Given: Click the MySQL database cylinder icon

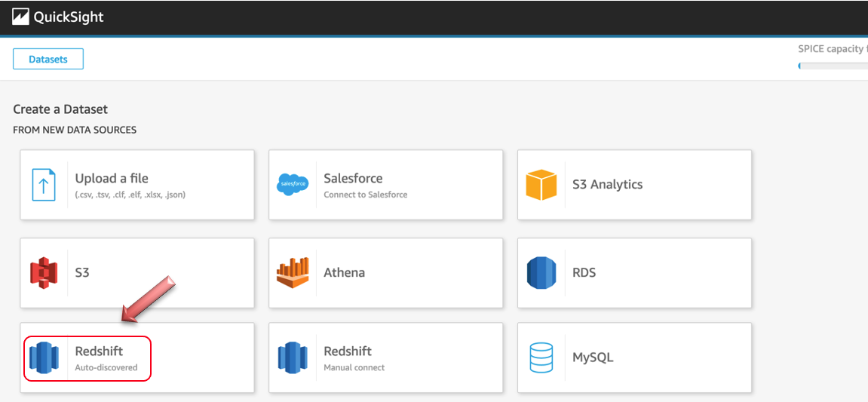Looking at the screenshot, I should click(x=541, y=358).
